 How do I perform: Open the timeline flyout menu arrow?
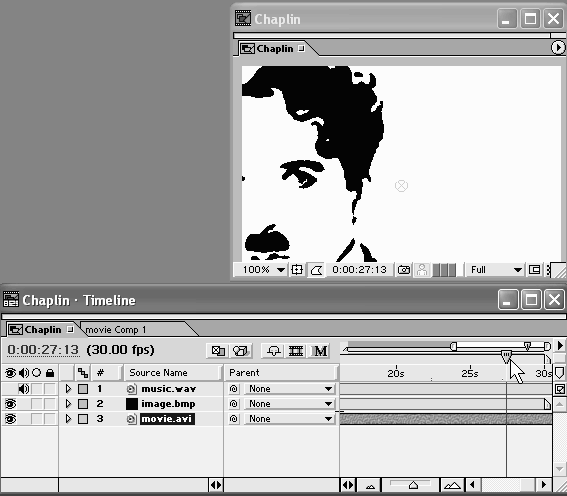coord(560,346)
